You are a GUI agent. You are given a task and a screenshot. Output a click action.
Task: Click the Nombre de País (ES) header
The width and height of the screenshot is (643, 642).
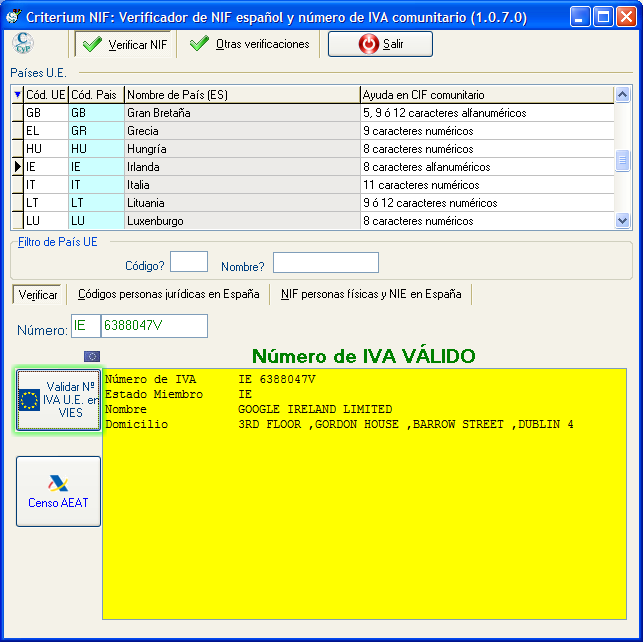242,95
